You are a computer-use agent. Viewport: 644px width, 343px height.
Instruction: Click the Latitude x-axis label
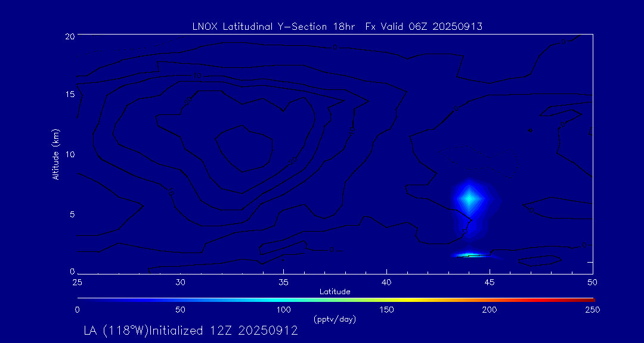coord(335,291)
